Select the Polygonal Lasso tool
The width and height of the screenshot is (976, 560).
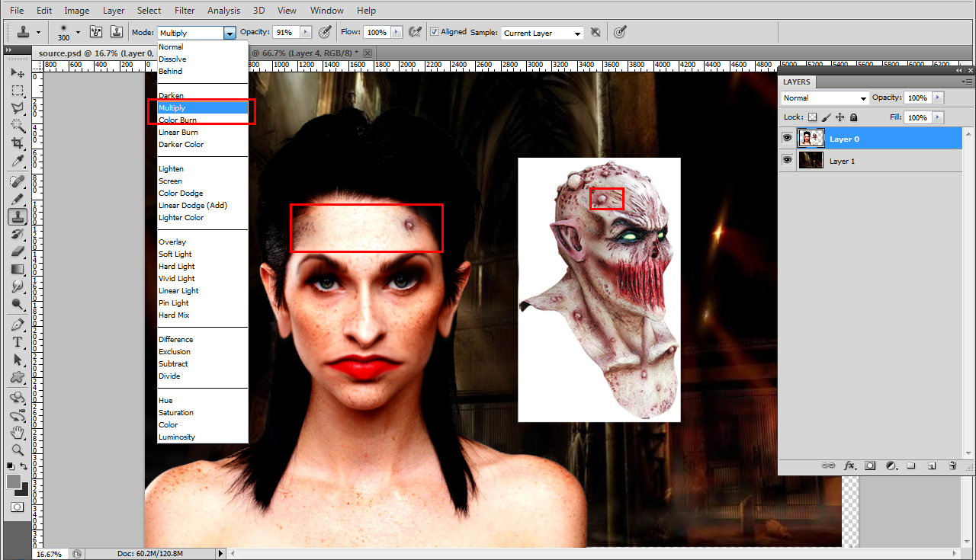pyautogui.click(x=18, y=108)
